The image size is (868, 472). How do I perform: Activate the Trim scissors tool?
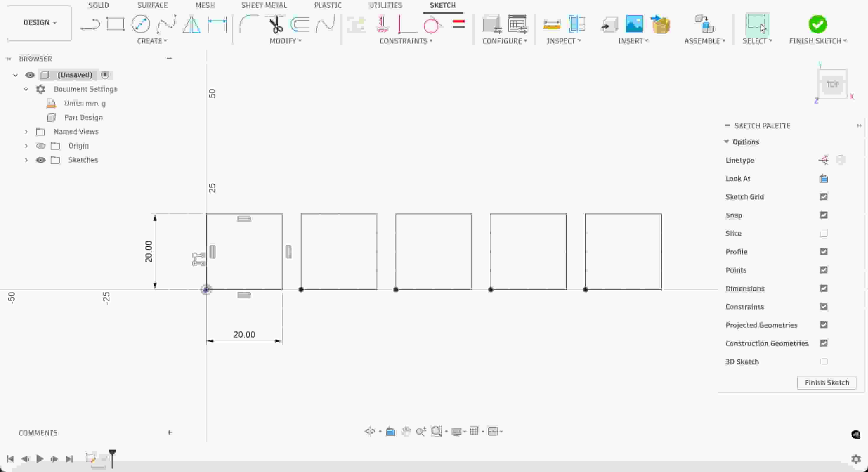tap(276, 24)
